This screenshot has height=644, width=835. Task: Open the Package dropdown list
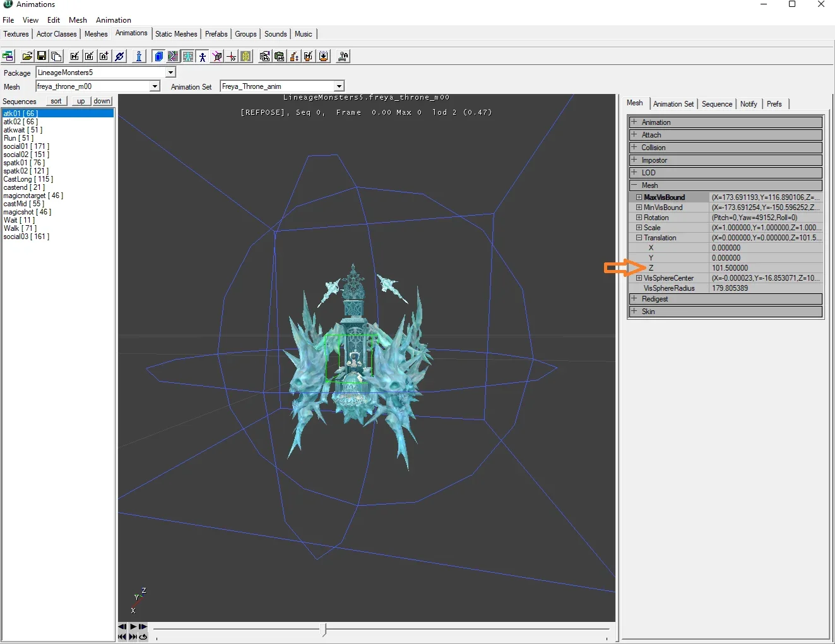(x=170, y=73)
